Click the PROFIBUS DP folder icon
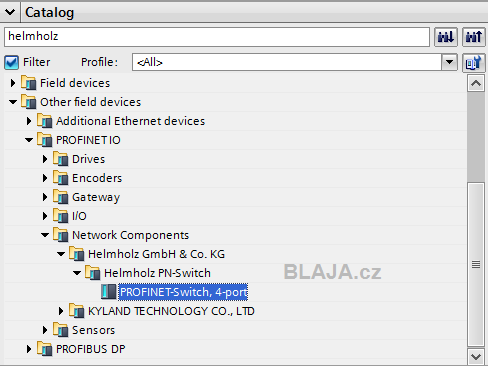Screen dimensions: 488x366 (x=45, y=349)
